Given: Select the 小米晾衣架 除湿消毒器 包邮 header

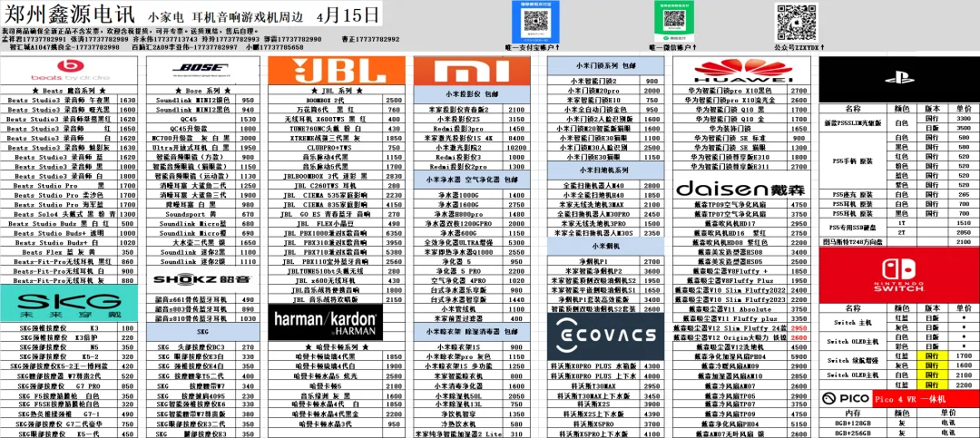Looking at the screenshot, I should (x=472, y=330).
